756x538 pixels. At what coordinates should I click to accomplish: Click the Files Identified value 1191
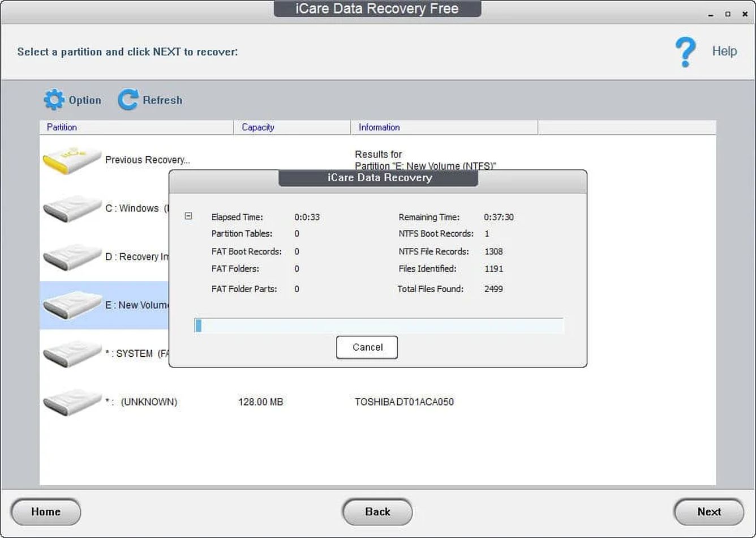[x=493, y=268]
